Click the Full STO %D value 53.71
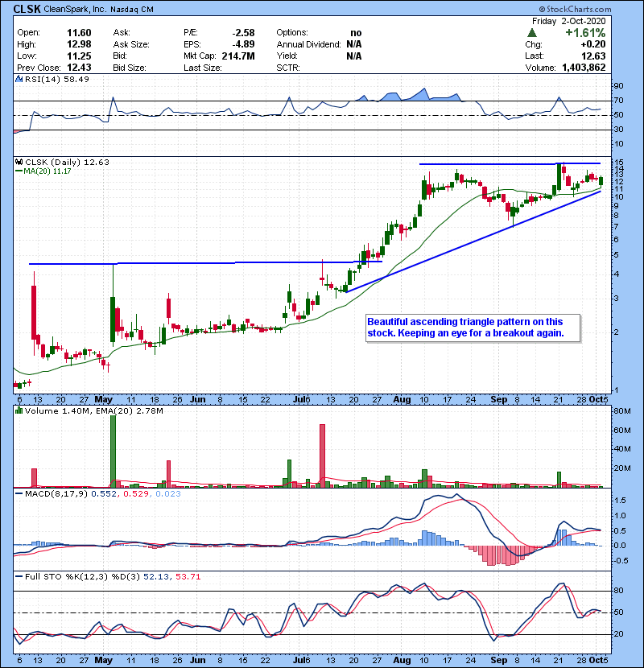The width and height of the screenshot is (644, 668). tap(188, 577)
